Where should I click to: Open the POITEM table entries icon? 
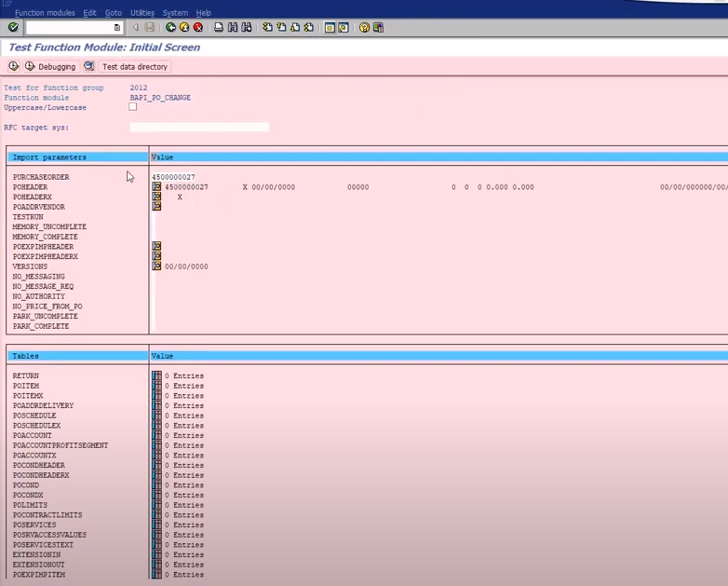tap(156, 386)
